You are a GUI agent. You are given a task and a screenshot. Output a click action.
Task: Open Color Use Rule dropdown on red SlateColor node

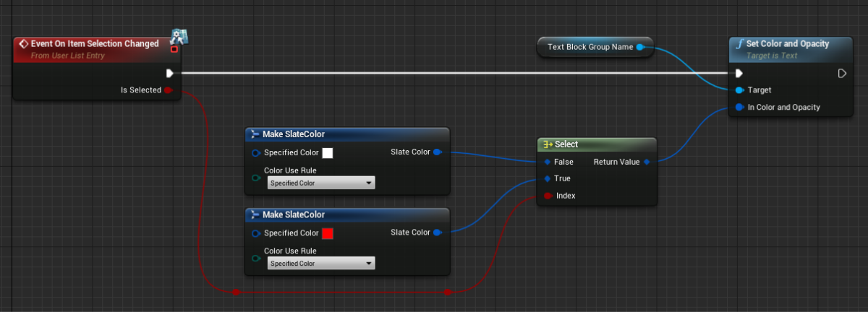tap(320, 264)
